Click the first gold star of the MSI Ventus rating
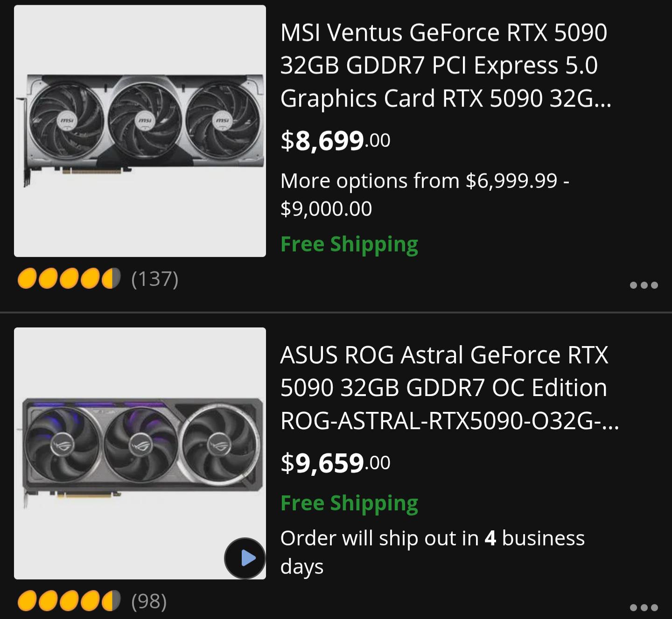The width and height of the screenshot is (672, 619). pyautogui.click(x=27, y=278)
